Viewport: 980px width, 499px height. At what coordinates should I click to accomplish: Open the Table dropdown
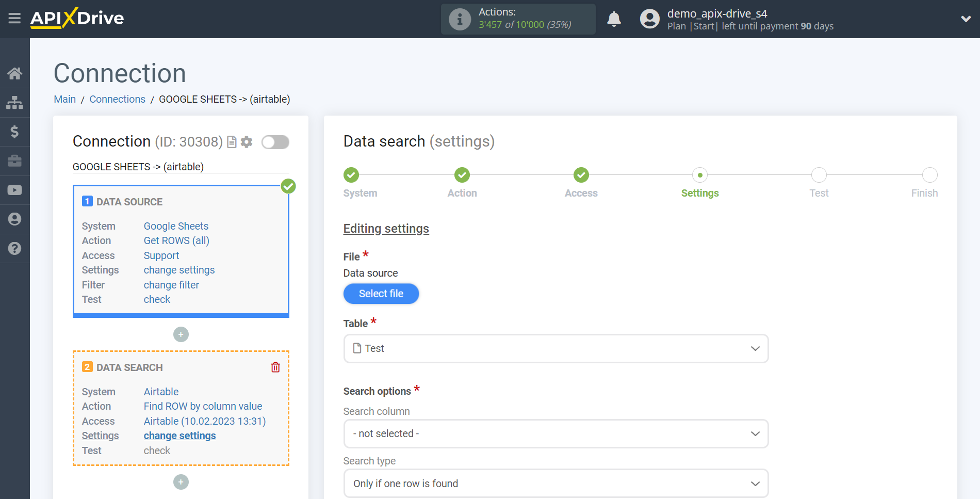556,348
